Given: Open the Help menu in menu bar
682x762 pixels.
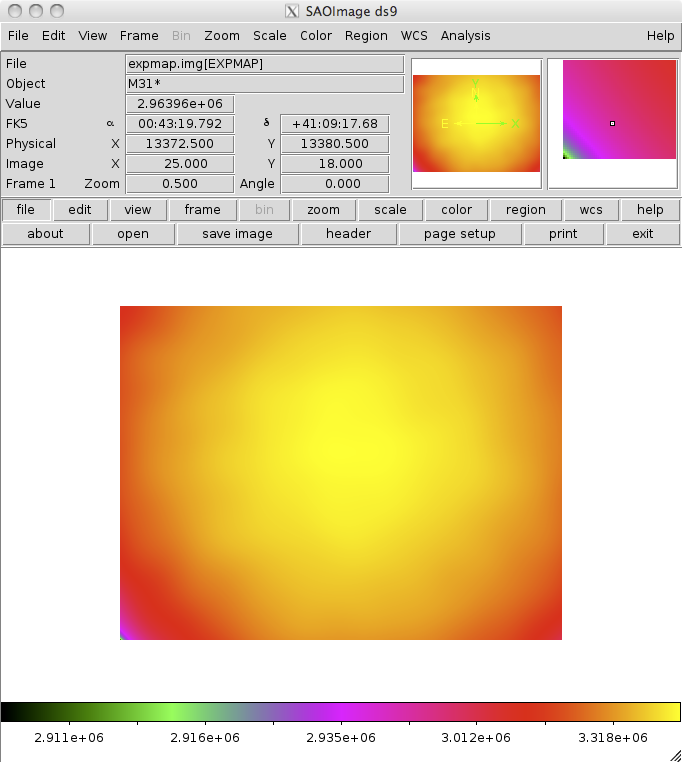Looking at the screenshot, I should [x=660, y=35].
